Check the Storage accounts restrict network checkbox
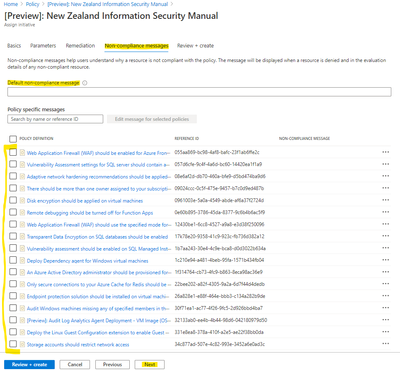 (x=13, y=344)
